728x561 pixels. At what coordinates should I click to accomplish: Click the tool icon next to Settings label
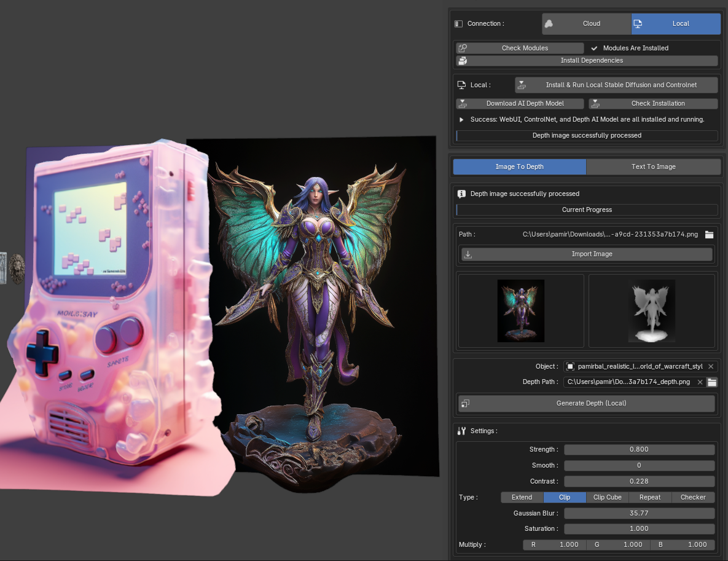click(x=461, y=431)
